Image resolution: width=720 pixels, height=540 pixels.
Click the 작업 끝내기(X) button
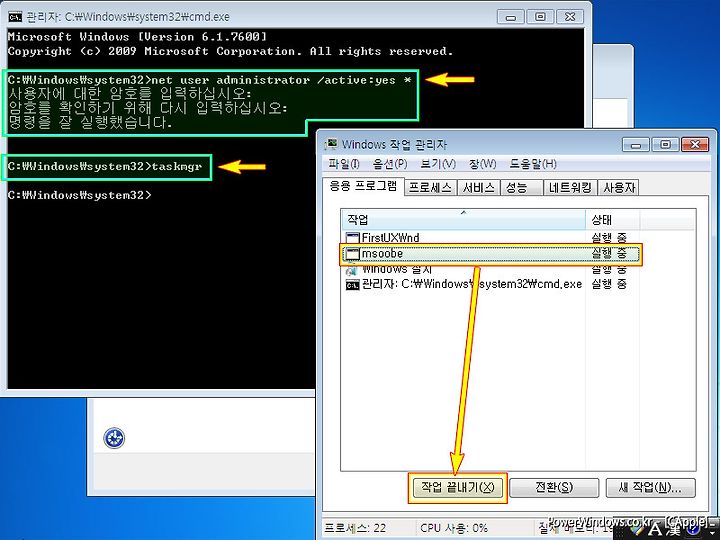[457, 488]
